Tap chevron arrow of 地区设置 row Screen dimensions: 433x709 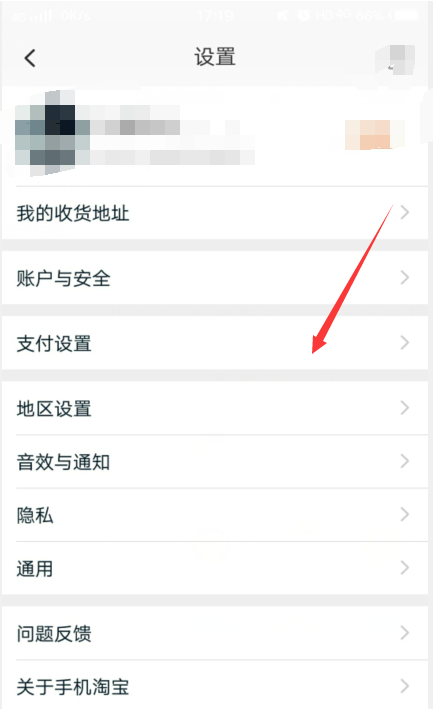click(405, 407)
